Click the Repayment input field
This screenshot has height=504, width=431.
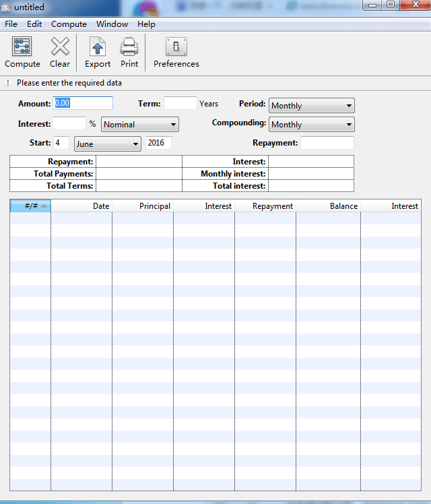(x=327, y=143)
